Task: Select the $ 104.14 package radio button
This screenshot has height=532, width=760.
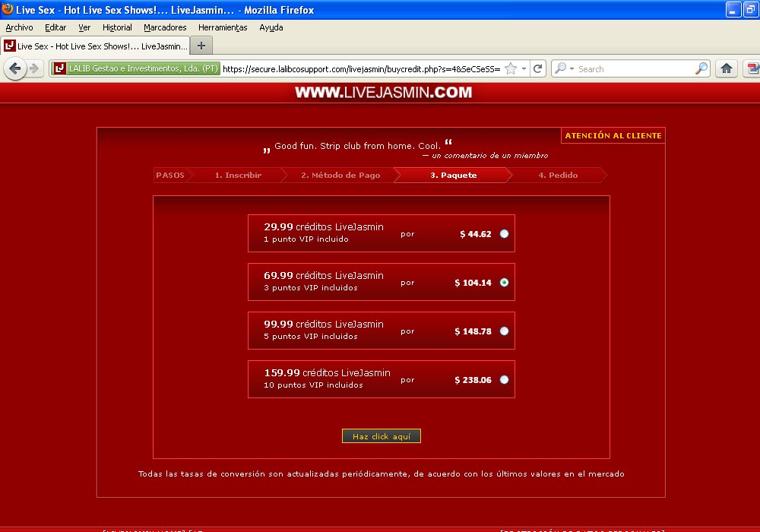Action: coord(504,283)
